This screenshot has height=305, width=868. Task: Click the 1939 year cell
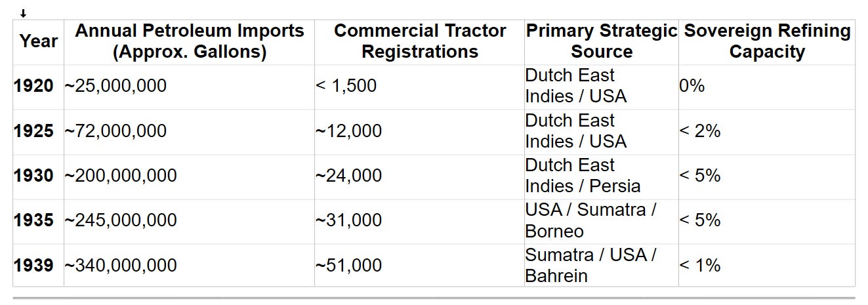coord(38,265)
